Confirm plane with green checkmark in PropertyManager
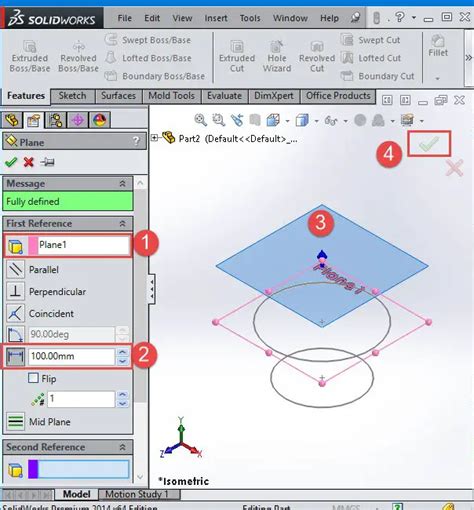The width and height of the screenshot is (474, 510). [x=11, y=162]
